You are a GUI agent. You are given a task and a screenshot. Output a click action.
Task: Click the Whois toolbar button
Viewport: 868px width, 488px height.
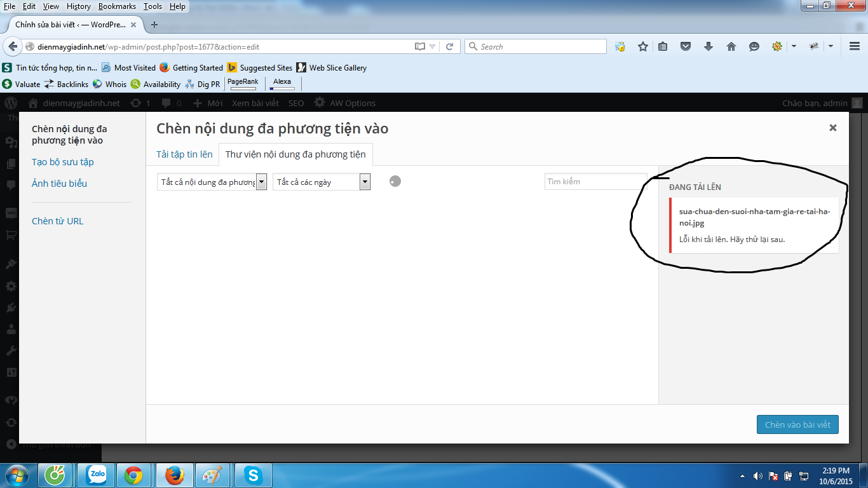click(109, 84)
